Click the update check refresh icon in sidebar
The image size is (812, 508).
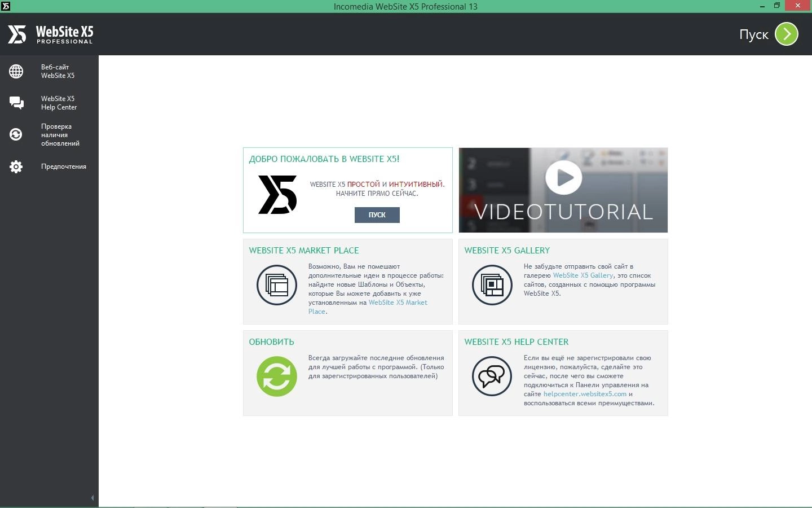[x=16, y=134]
